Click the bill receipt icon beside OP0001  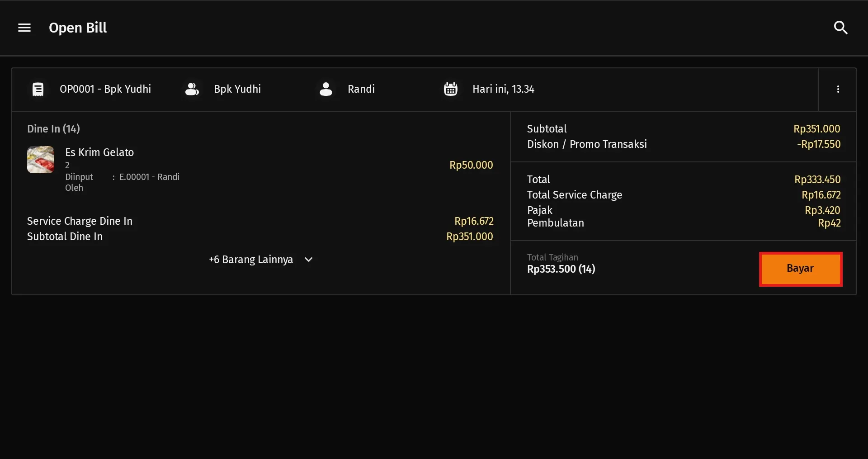(x=38, y=89)
